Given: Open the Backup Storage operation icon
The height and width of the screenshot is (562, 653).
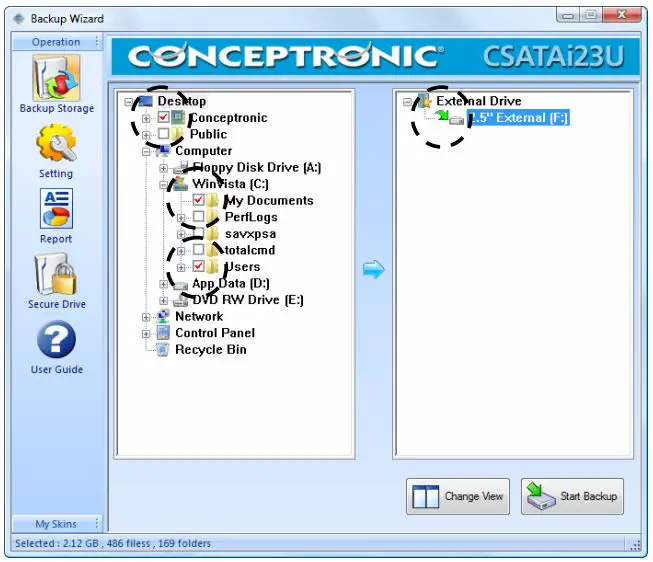Looking at the screenshot, I should pos(57,78).
